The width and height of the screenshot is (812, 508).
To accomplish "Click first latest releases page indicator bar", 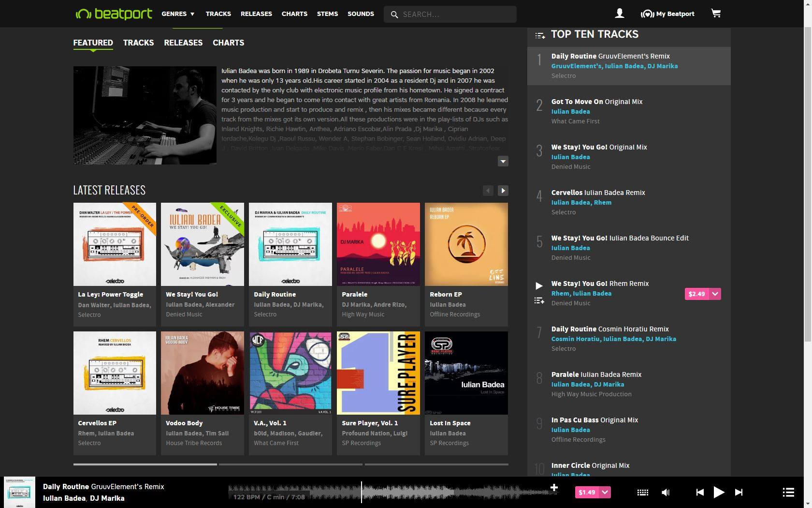I will tap(145, 464).
